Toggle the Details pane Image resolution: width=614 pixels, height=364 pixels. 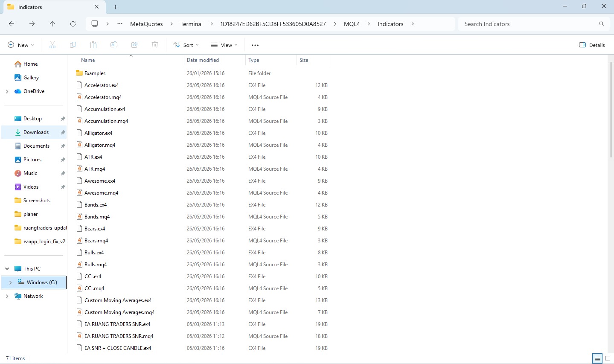[x=592, y=45]
